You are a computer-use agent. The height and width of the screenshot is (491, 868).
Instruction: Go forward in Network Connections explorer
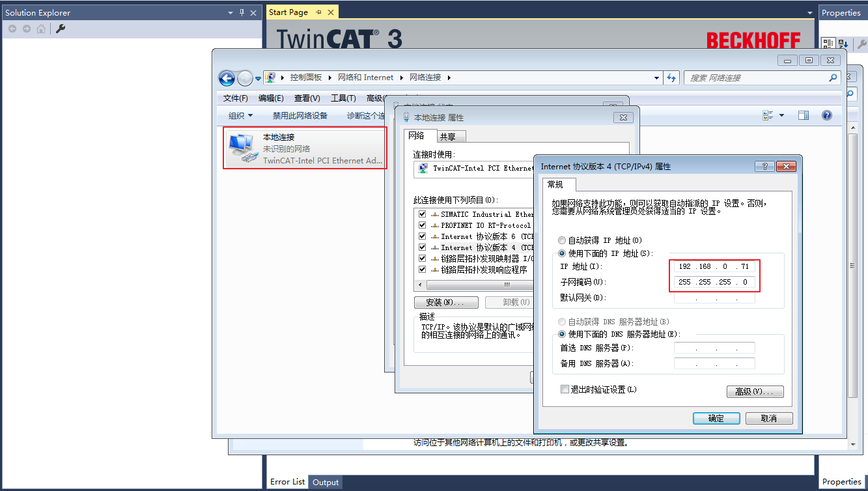[x=245, y=78]
